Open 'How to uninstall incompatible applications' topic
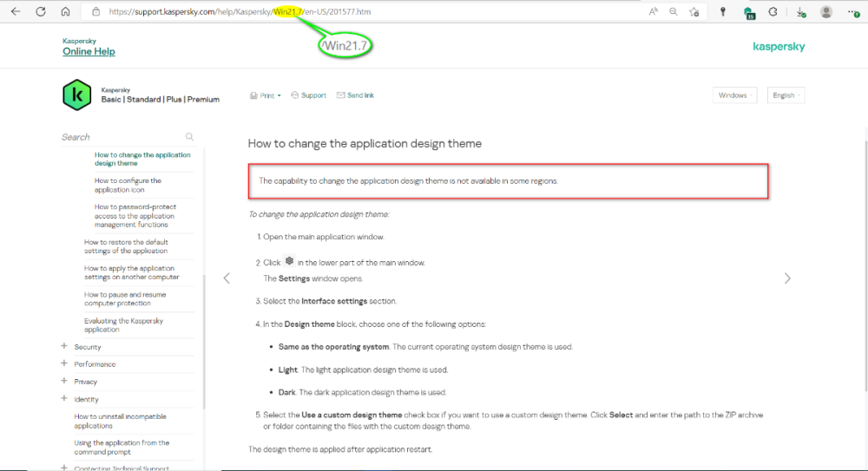The height and width of the screenshot is (471, 868). point(120,422)
